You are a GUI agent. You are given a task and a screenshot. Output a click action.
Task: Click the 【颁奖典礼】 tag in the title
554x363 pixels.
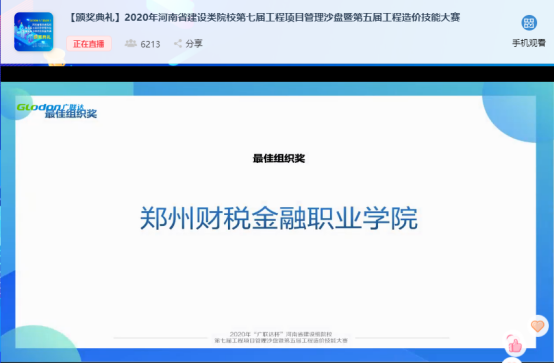95,17
